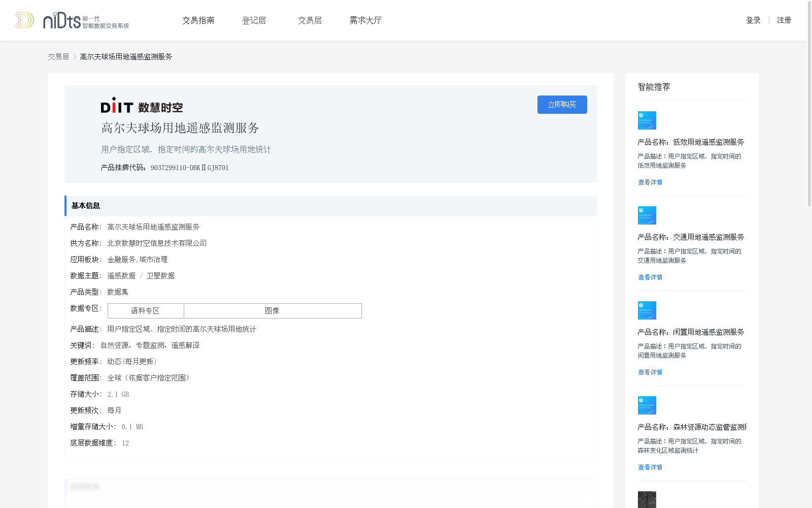Click the dark thumbnail at bottom of recommendations
The image size is (812, 508).
click(647, 500)
